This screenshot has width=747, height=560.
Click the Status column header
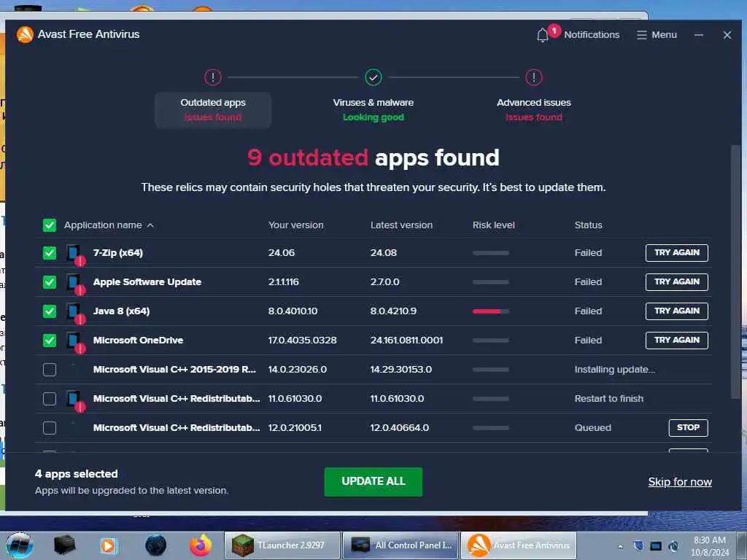point(588,225)
